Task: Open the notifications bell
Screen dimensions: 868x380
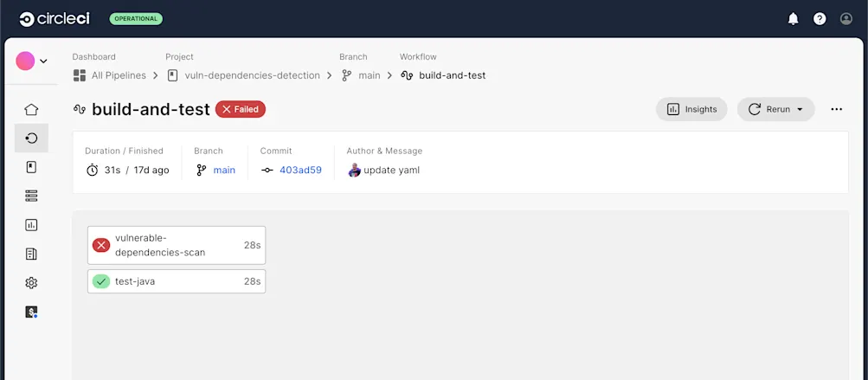Action: tap(794, 19)
